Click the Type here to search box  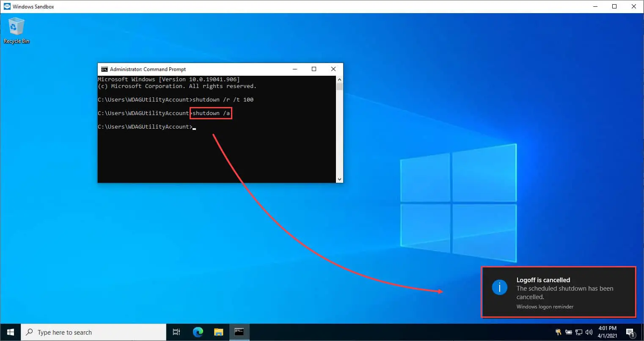[94, 332]
